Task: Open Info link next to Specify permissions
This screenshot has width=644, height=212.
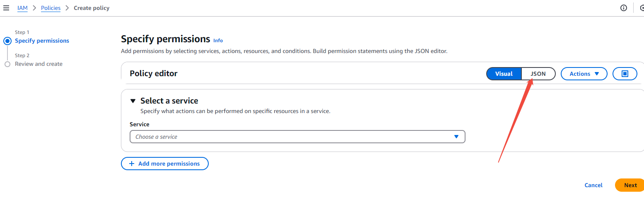Action: (x=218, y=41)
